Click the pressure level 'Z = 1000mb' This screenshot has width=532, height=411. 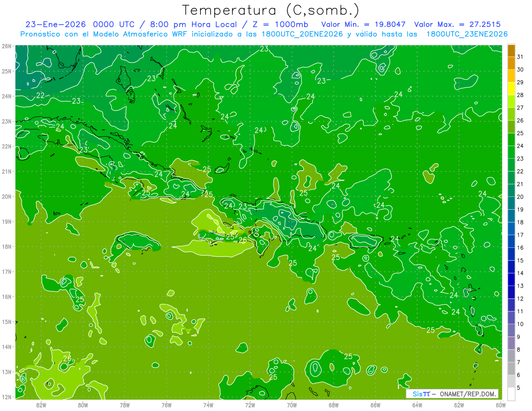tap(280, 24)
